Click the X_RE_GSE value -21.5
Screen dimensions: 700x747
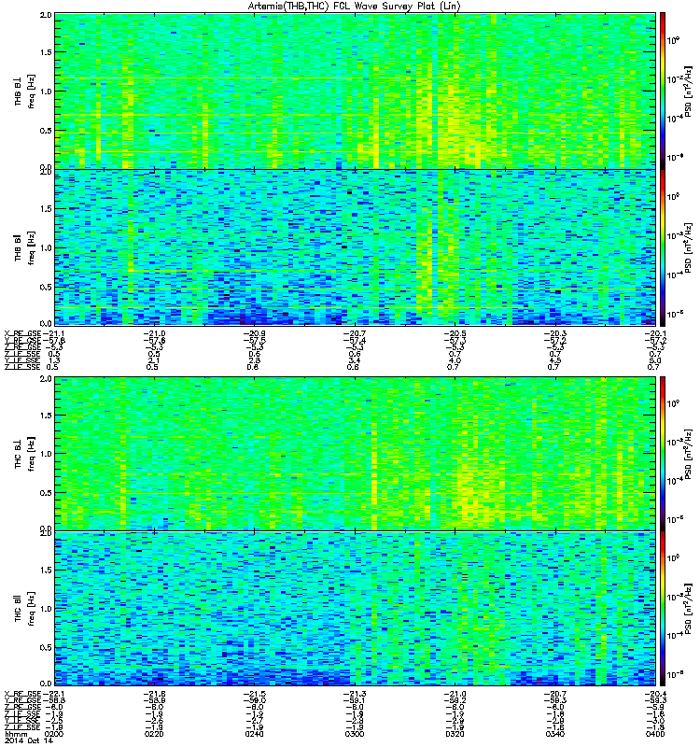[254, 694]
